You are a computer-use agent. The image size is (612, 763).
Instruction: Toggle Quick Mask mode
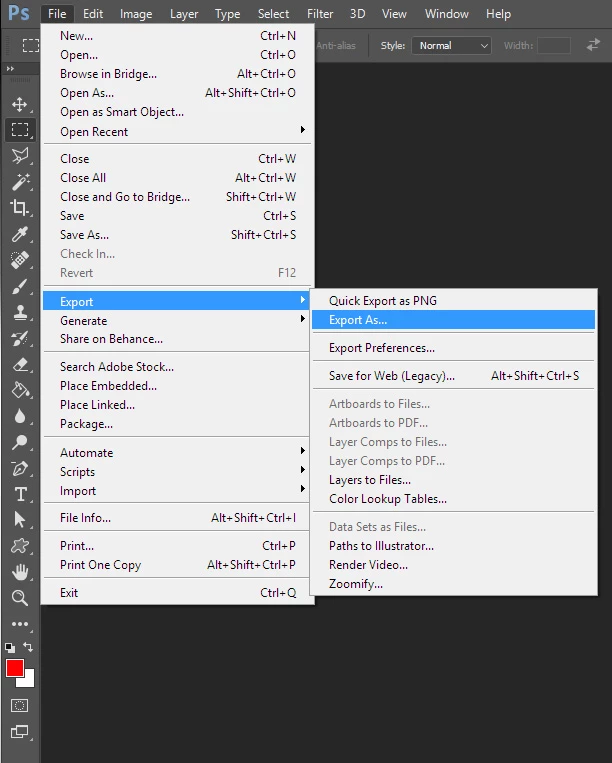click(19, 706)
